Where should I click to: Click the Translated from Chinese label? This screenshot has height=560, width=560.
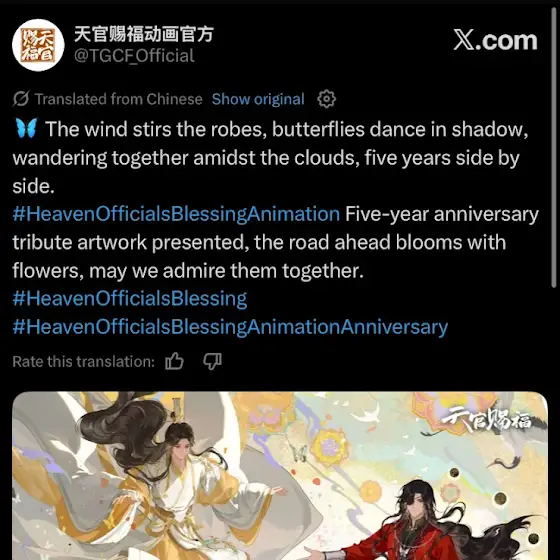pos(119,99)
